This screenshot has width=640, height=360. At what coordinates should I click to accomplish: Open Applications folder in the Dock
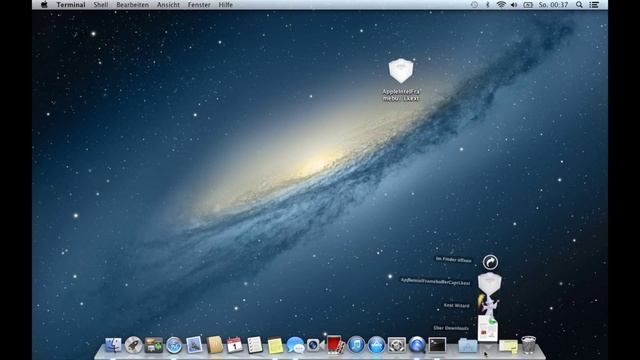click(468, 346)
